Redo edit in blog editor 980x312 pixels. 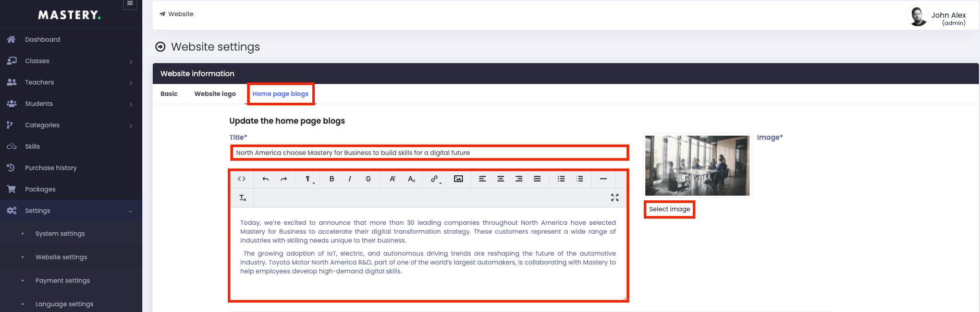(x=284, y=179)
